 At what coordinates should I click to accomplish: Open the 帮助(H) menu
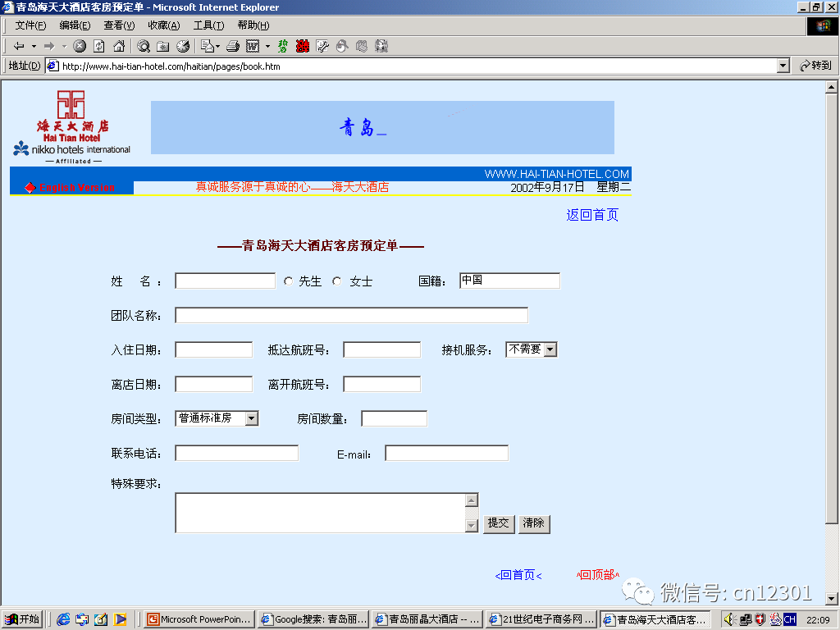253,25
